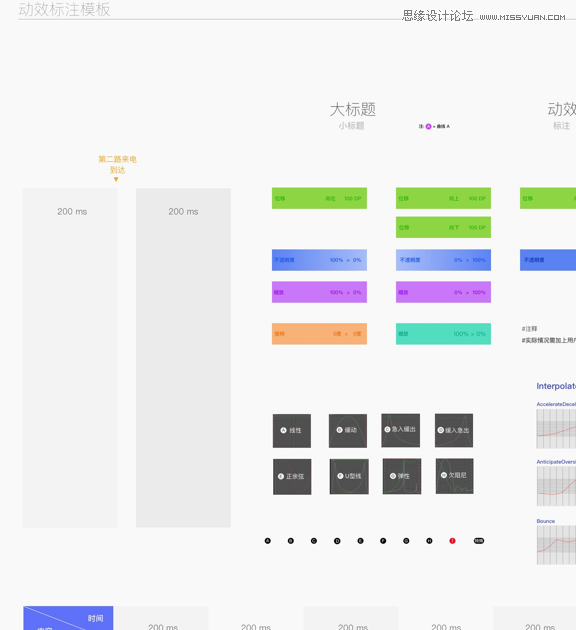Image resolution: width=576 pixels, height=630 pixels.
Task: Click the black circle badge A
Action: (268, 541)
